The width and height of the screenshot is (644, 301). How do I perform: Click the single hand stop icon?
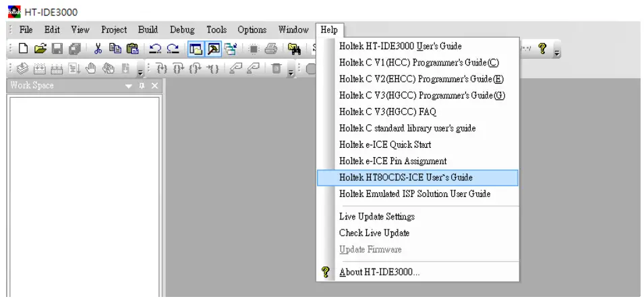click(x=91, y=68)
